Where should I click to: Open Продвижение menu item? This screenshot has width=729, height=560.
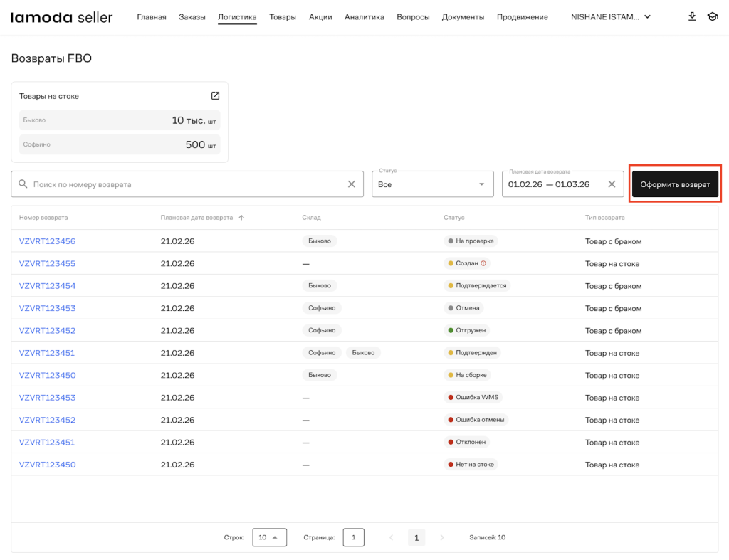[x=522, y=17]
